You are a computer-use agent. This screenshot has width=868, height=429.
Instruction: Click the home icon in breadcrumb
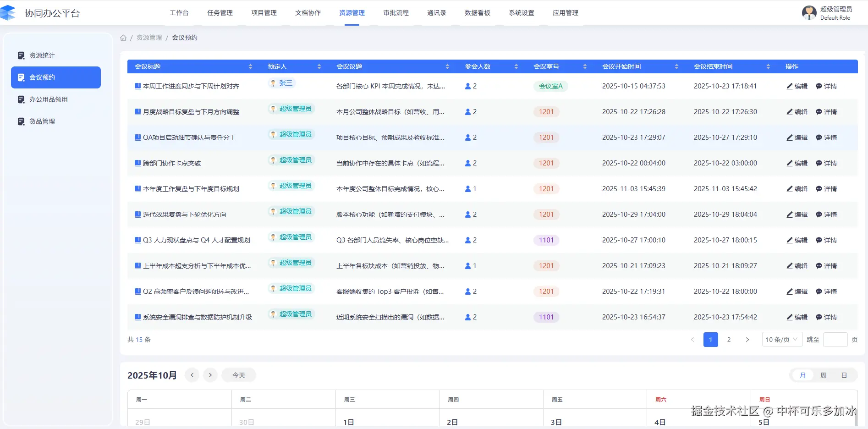click(x=123, y=38)
